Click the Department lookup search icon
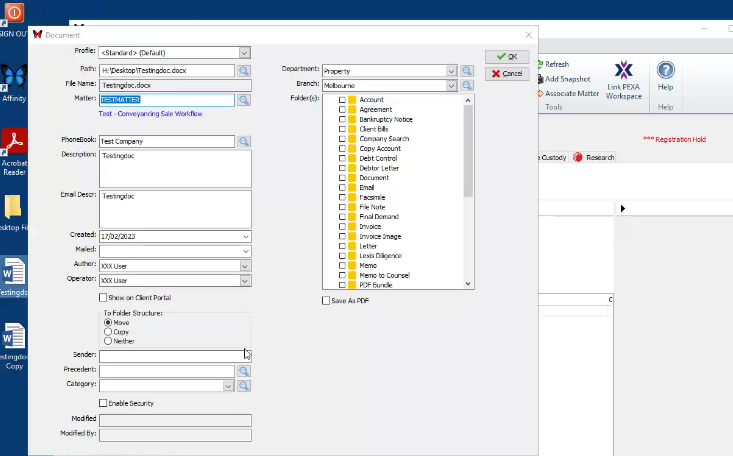 pyautogui.click(x=467, y=71)
